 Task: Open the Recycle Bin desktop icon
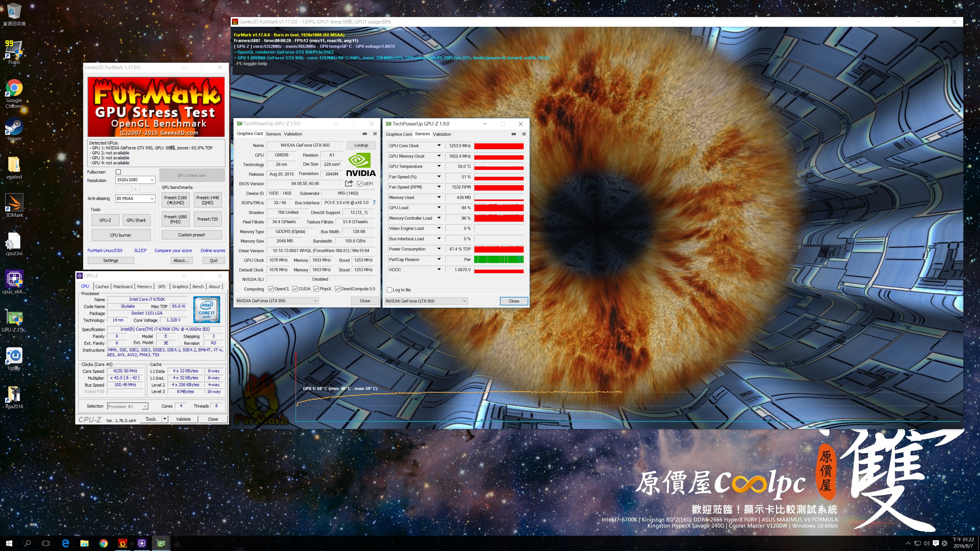tap(14, 15)
